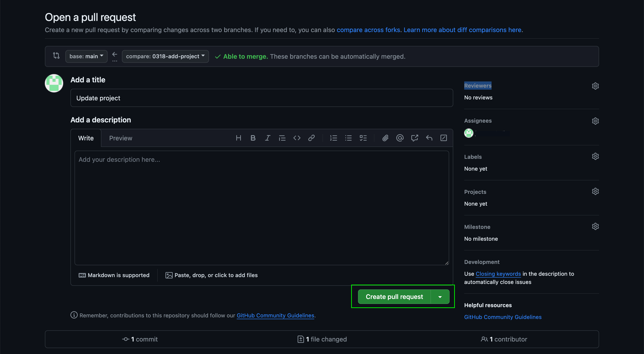Insert a numbered list
This screenshot has width=644, height=354.
coord(333,138)
